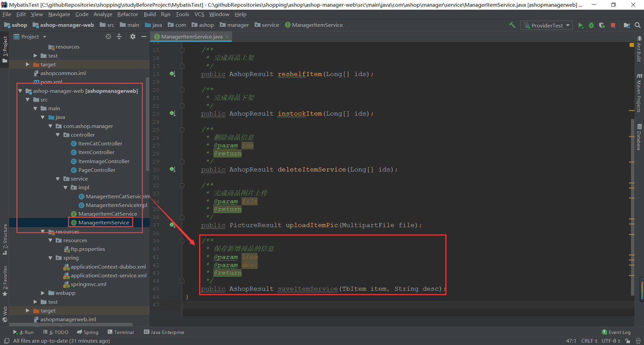Click the ashop-manager-web breadcrumb
The image size is (644, 345).
63,25
